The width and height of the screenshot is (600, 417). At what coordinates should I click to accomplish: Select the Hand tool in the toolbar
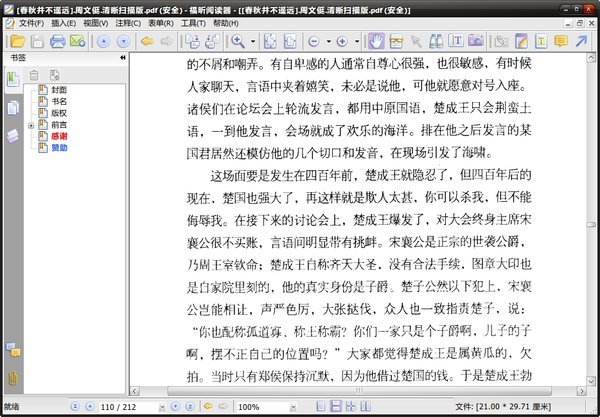pyautogui.click(x=376, y=41)
